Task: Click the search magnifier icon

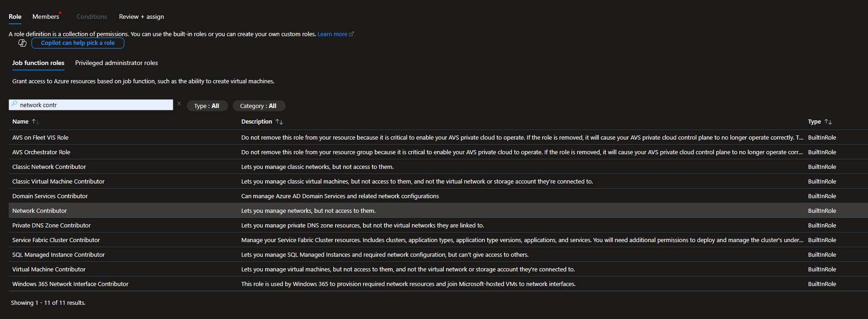Action: 14,104
